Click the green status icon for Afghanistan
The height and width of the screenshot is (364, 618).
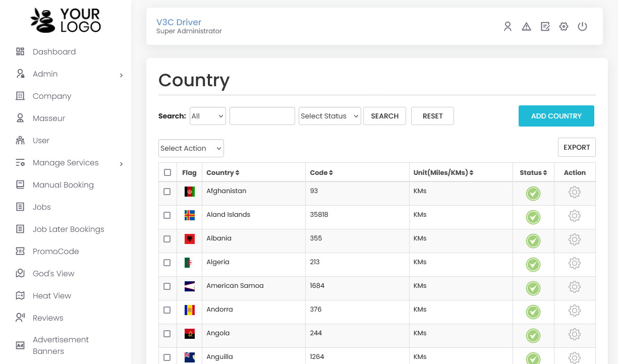(x=533, y=194)
